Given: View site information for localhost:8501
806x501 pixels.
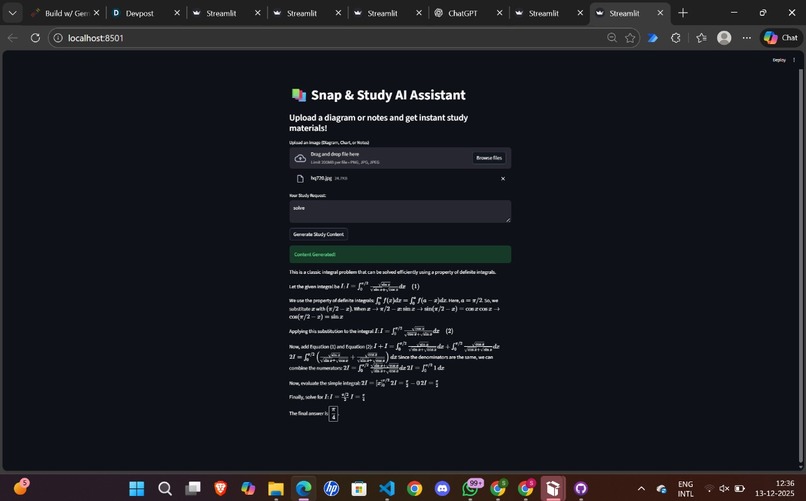Looking at the screenshot, I should [58, 38].
